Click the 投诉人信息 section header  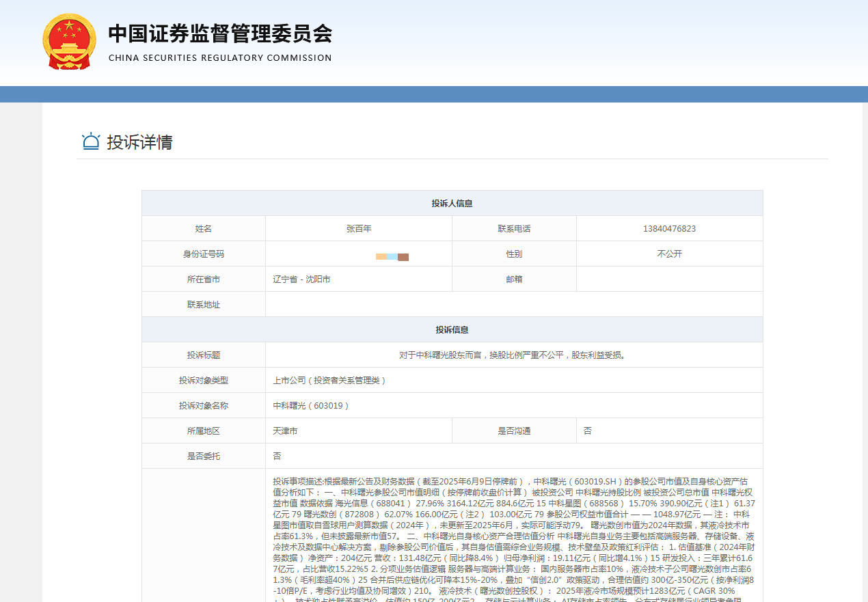coord(452,204)
